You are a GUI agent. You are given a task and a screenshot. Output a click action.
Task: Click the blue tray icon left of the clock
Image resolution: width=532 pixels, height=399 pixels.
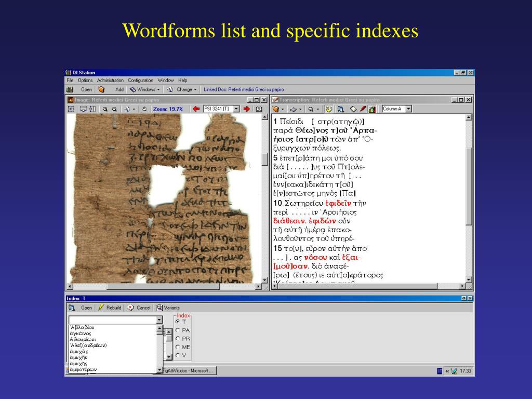coord(440,371)
